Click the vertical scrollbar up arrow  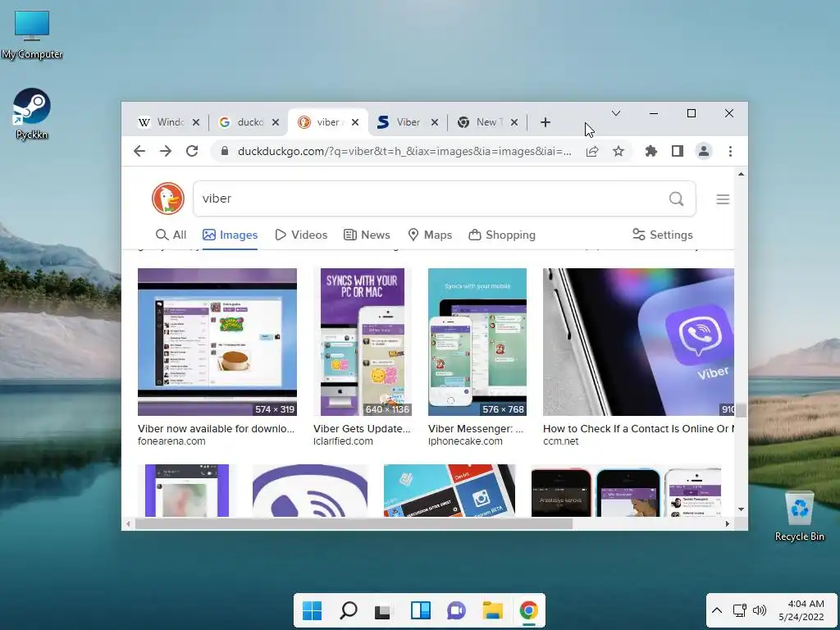tap(741, 174)
